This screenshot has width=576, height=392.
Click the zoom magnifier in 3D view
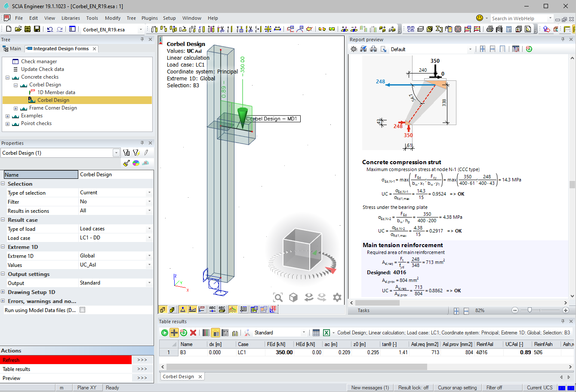(x=278, y=297)
